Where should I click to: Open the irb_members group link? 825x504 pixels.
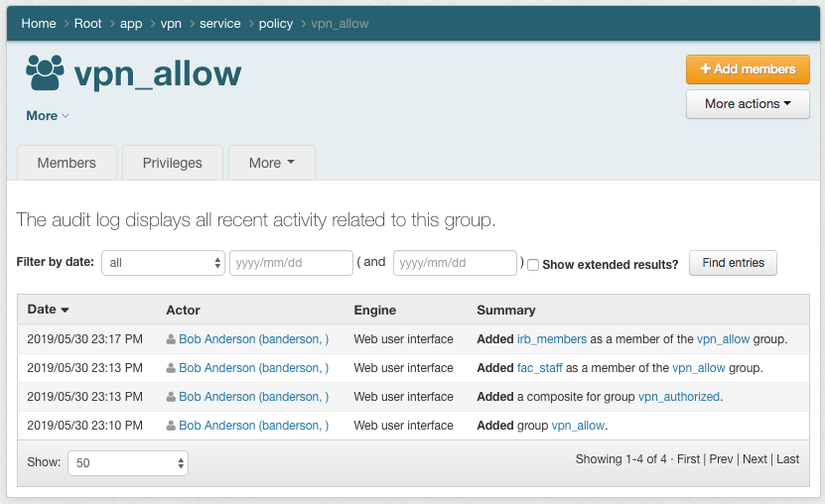552,339
